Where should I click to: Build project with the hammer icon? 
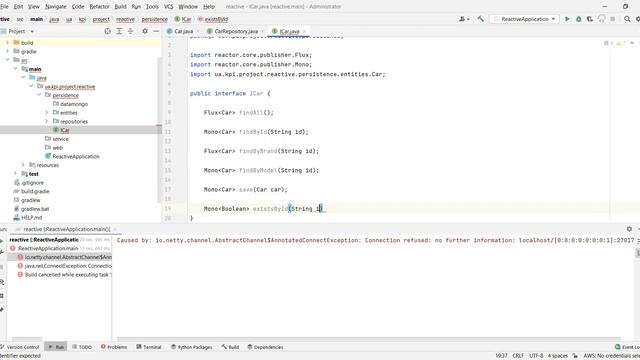480,19
